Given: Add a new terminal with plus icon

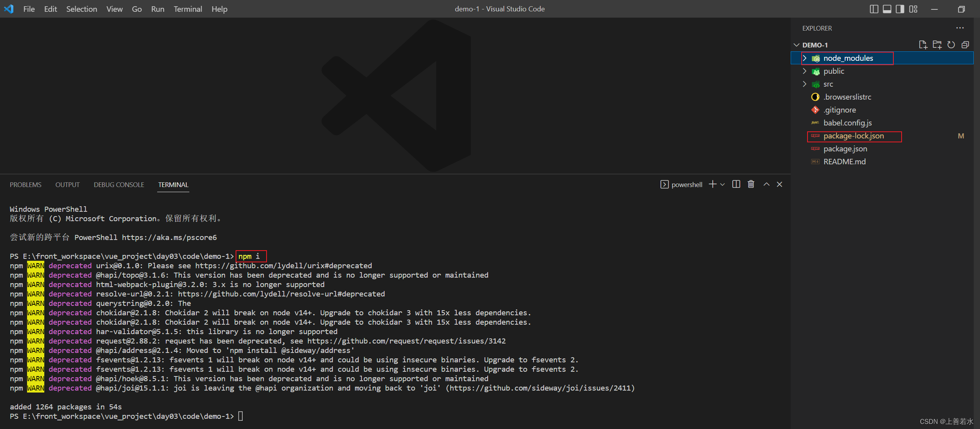Looking at the screenshot, I should pyautogui.click(x=713, y=184).
